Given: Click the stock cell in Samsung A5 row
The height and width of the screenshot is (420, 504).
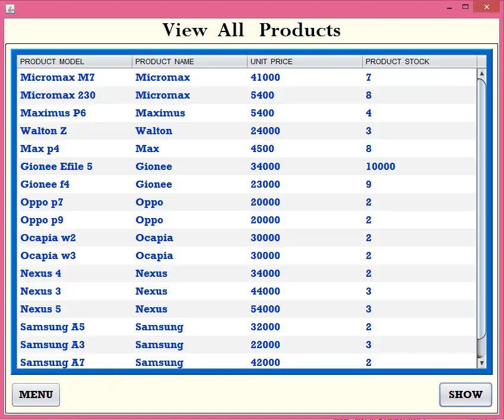Looking at the screenshot, I should 420,327.
